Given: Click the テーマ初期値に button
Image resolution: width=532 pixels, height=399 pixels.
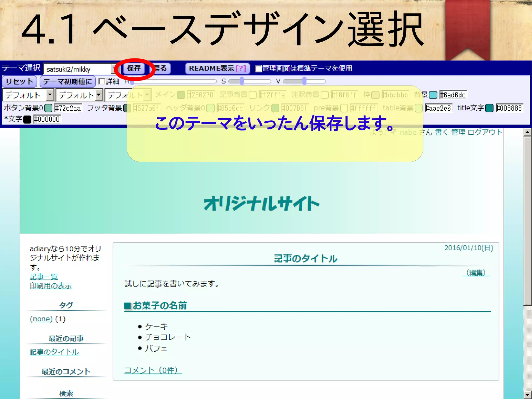Looking at the screenshot, I should click(68, 82).
